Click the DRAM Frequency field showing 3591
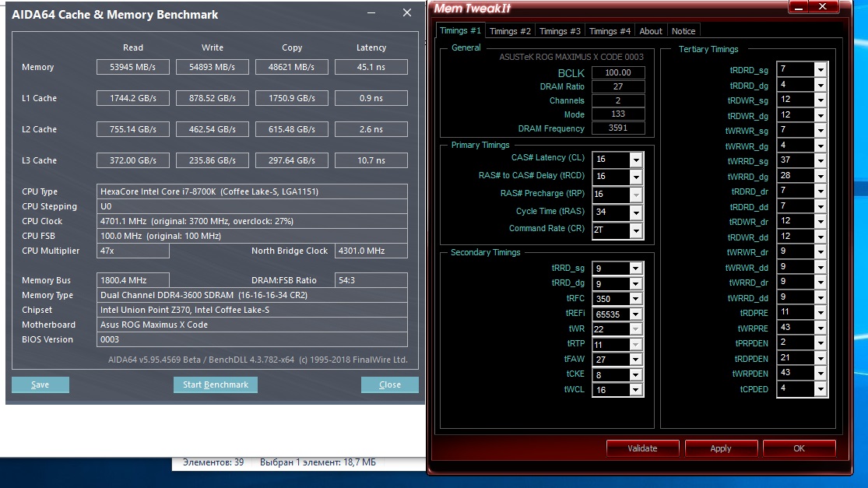868x488 pixels. (x=618, y=128)
